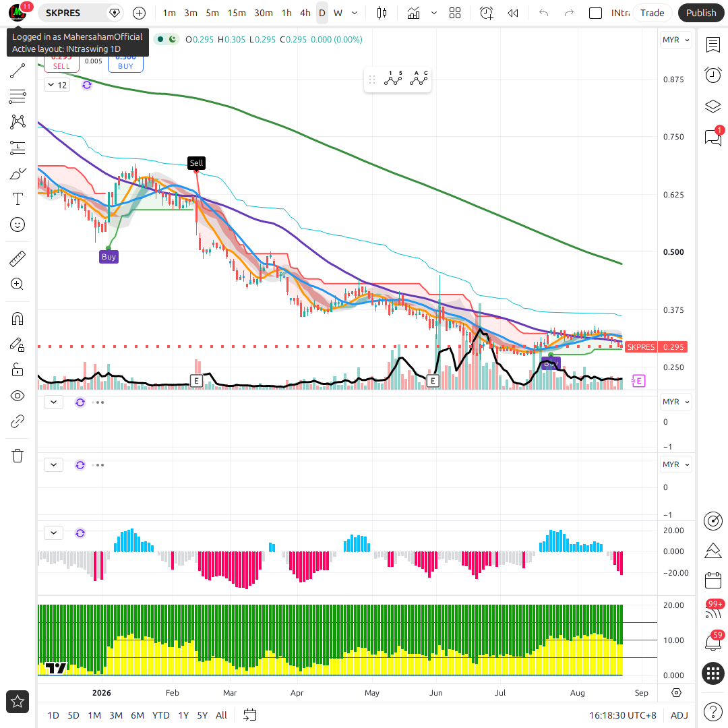
Task: Click the Publish button
Action: 701,13
